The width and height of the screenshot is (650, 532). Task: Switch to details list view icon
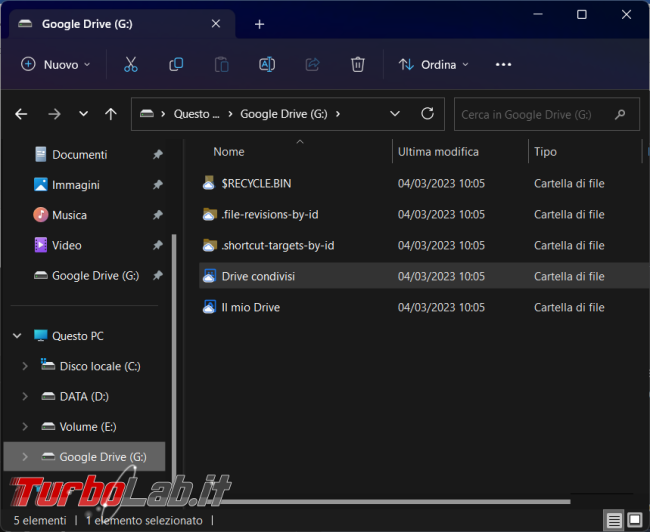pyautogui.click(x=614, y=520)
